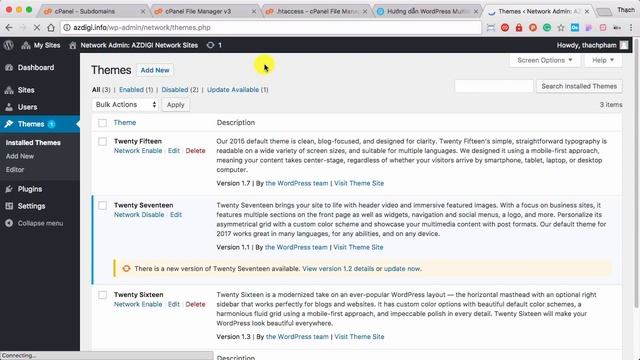Network Disable Twenty Seventeen theme
The image size is (640, 360).
(x=139, y=215)
